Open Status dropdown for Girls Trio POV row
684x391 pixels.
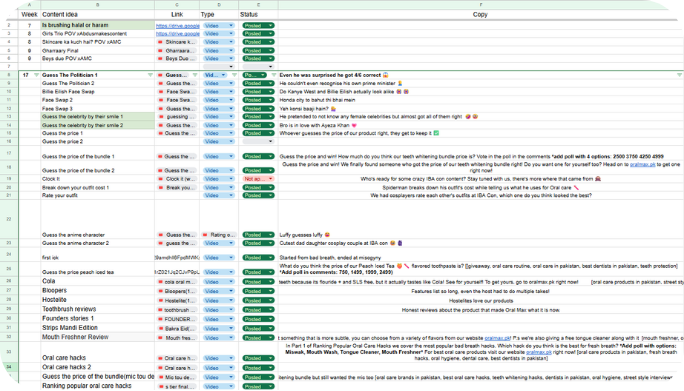[x=258, y=34]
